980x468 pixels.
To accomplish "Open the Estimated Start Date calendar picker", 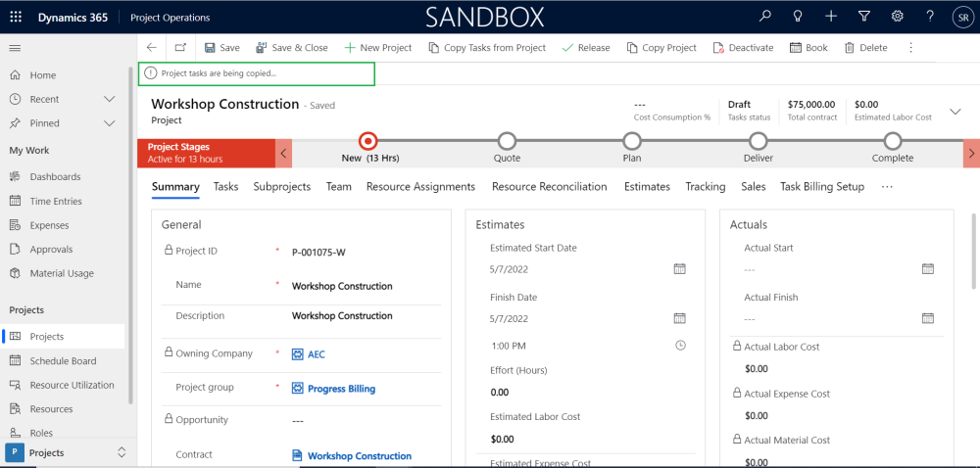I will 680,269.
